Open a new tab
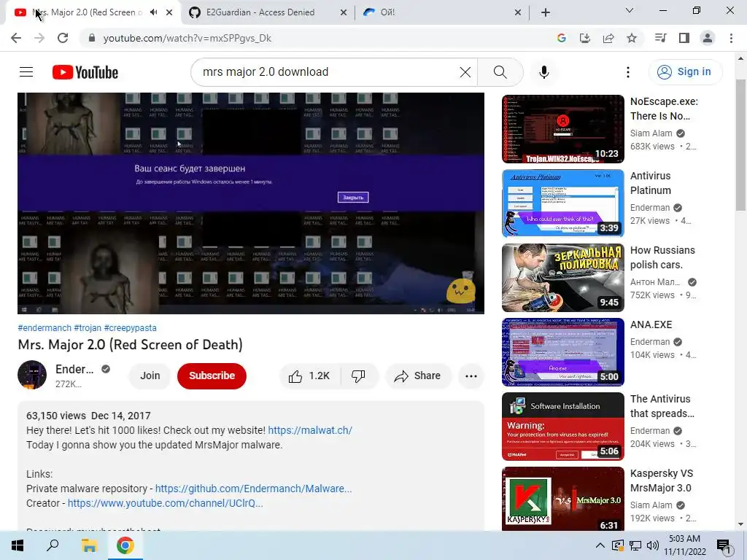 pyautogui.click(x=546, y=12)
